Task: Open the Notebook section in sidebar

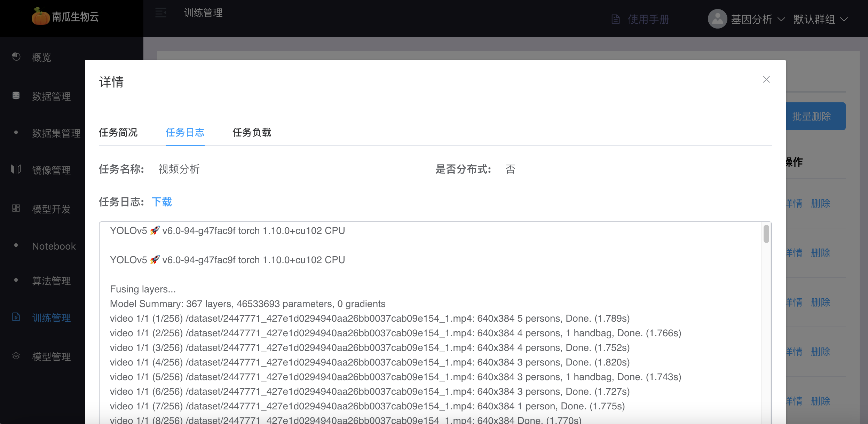Action: pyautogui.click(x=54, y=246)
